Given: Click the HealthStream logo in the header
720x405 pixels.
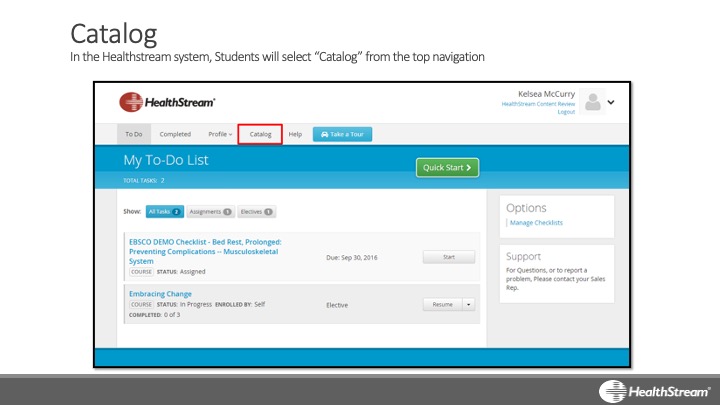Looking at the screenshot, I should [167, 102].
